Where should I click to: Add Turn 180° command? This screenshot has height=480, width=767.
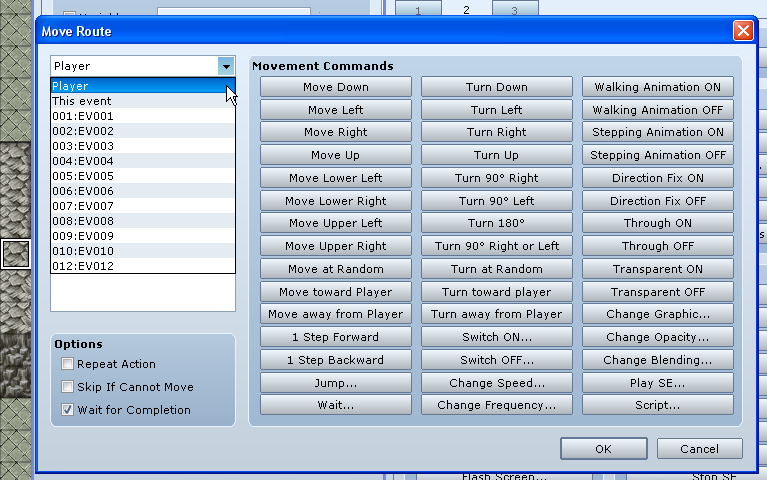[497, 223]
